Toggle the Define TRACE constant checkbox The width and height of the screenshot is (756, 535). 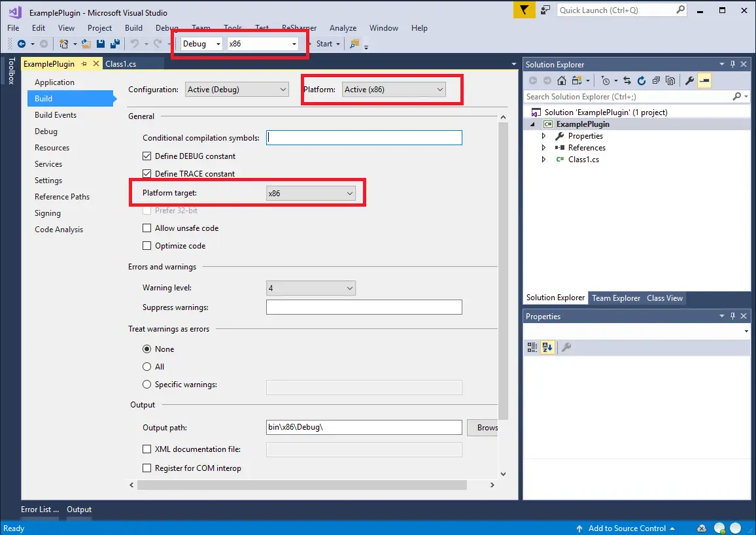(x=147, y=173)
